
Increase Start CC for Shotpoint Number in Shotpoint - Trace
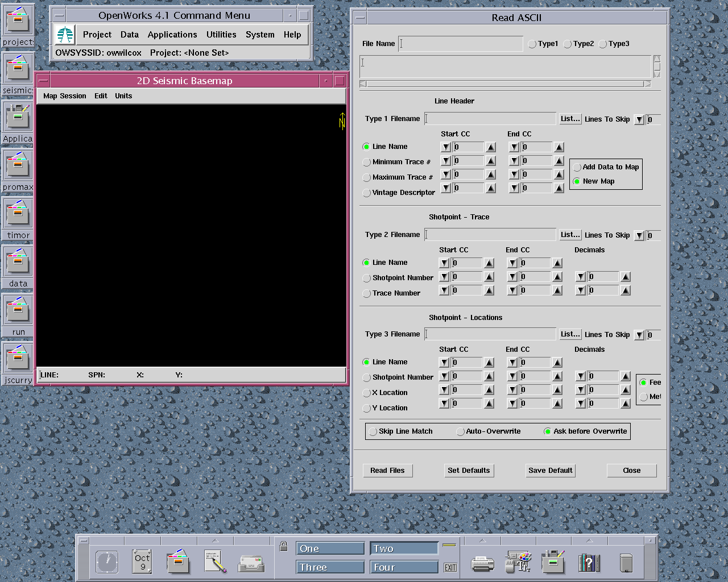489,277
